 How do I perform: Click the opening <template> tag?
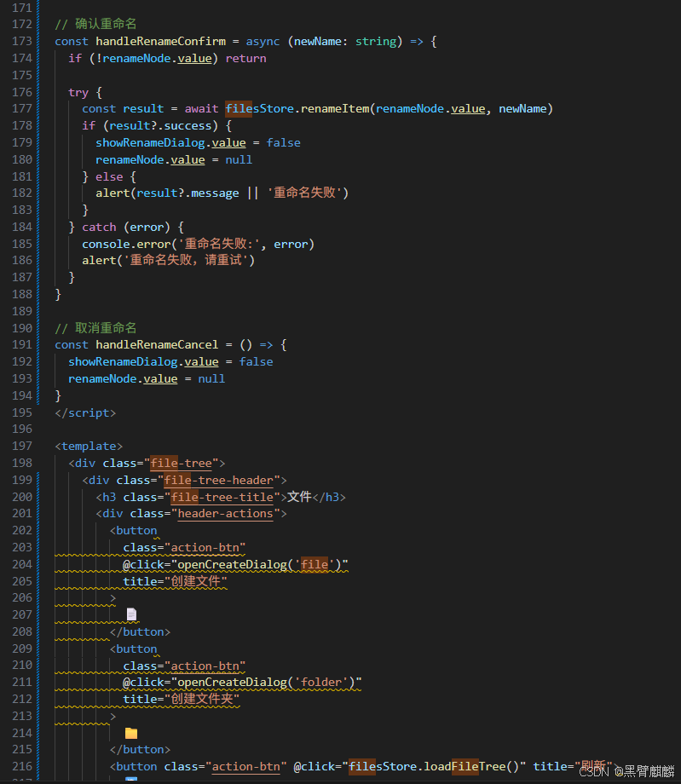point(89,446)
